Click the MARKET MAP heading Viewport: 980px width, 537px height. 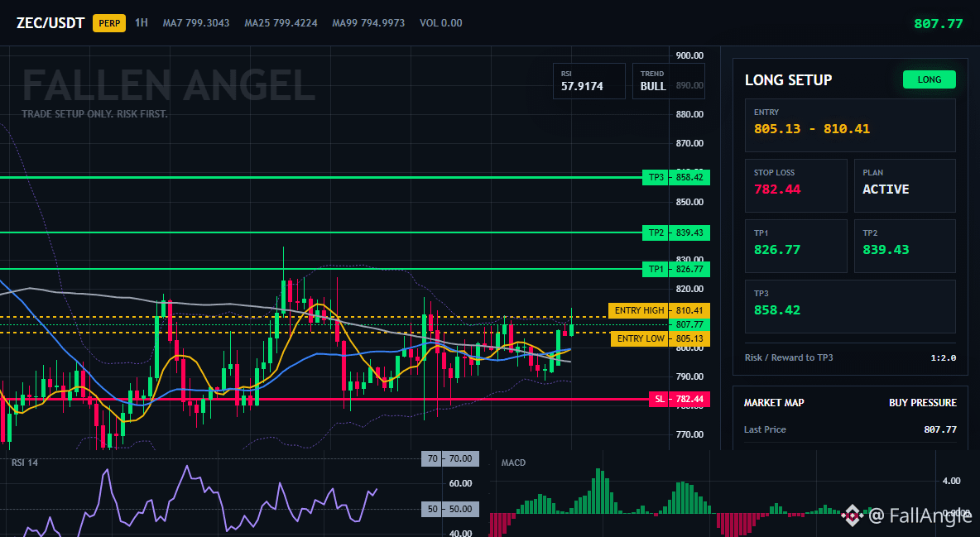click(x=774, y=403)
